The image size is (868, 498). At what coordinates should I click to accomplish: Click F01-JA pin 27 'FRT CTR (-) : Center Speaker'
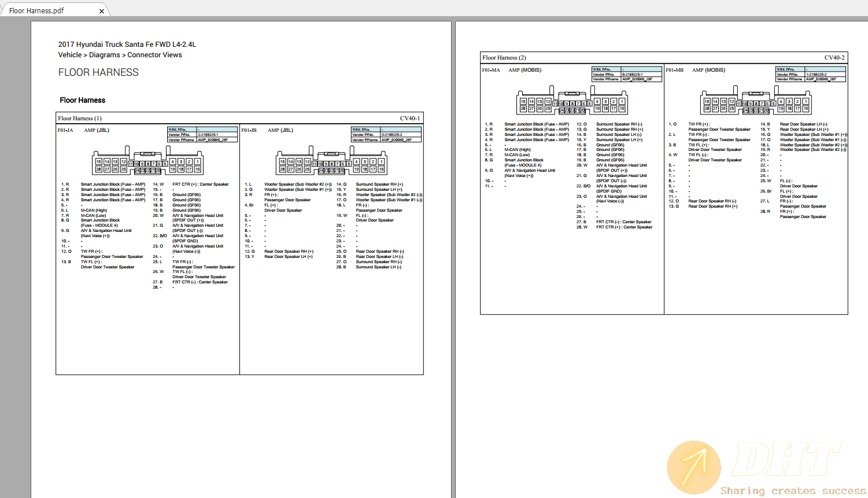click(200, 282)
